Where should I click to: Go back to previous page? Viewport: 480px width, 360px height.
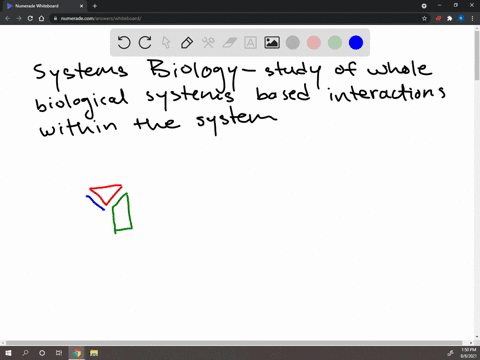coord(8,18)
